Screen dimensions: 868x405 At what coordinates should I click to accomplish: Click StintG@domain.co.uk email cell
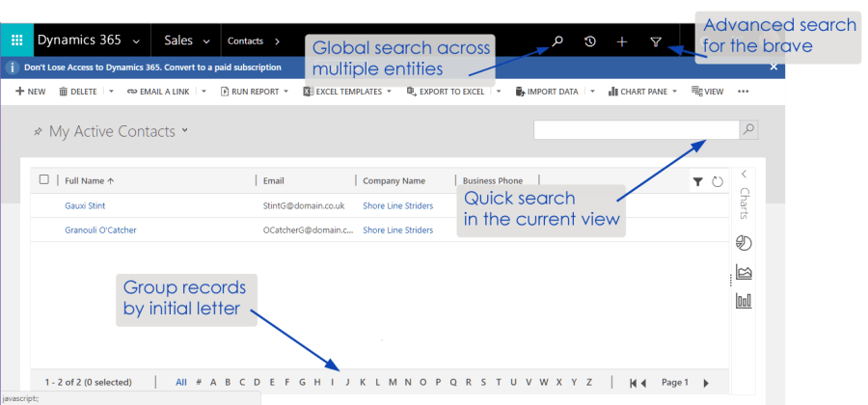(x=304, y=205)
